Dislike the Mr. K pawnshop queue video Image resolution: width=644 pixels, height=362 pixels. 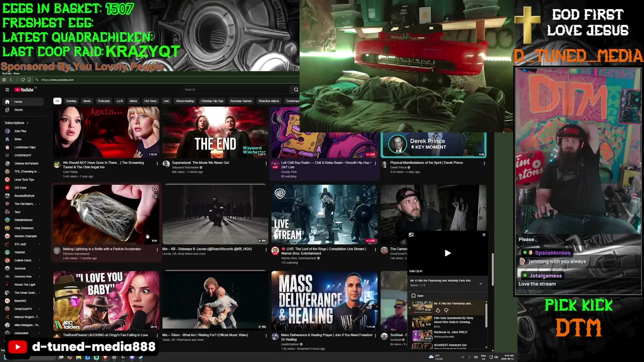tap(446, 310)
